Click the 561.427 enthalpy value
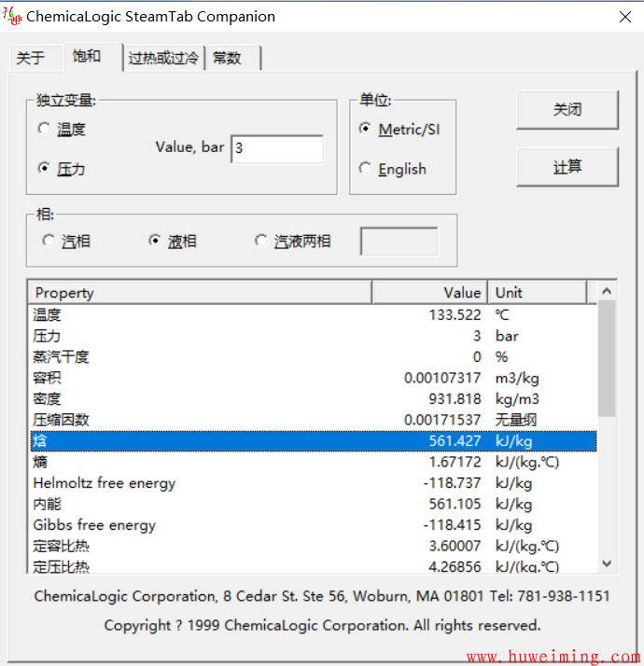Viewport: 644px width, 666px height. pos(455,441)
